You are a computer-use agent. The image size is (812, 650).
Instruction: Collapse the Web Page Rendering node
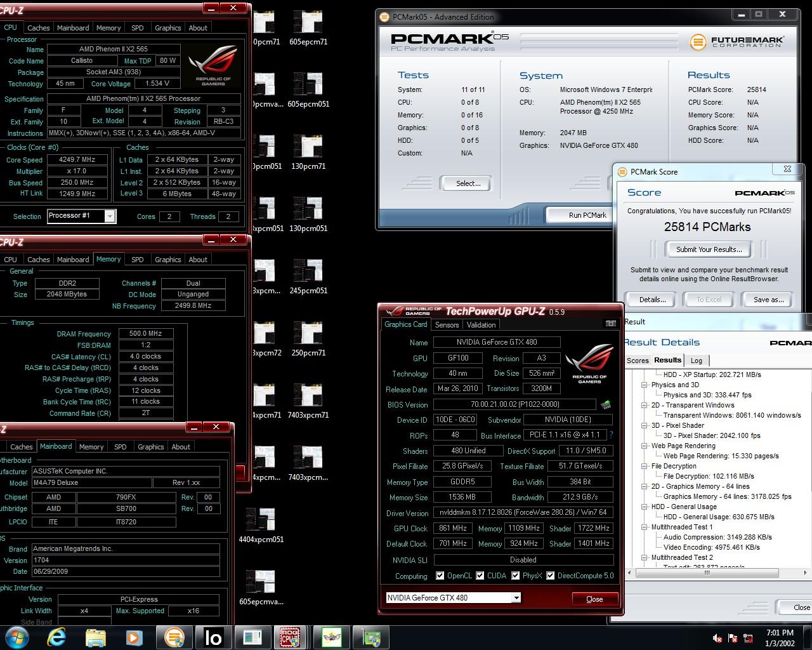point(644,446)
